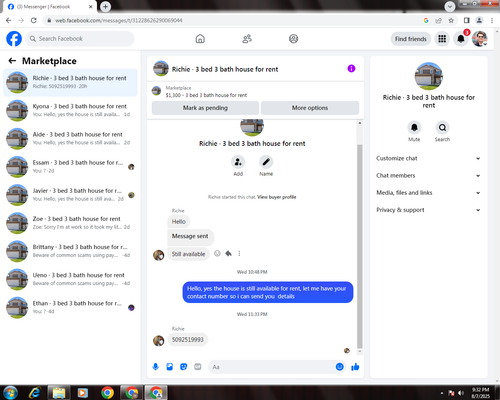The width and height of the screenshot is (500, 400).
Task: Open Chrome tab search dropdown arrow
Action: click(450, 6)
